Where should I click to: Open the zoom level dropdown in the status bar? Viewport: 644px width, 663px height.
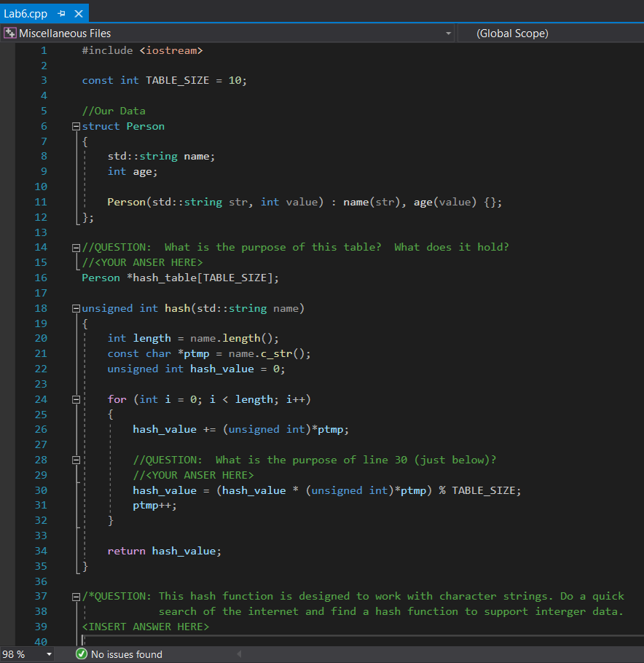point(50,654)
